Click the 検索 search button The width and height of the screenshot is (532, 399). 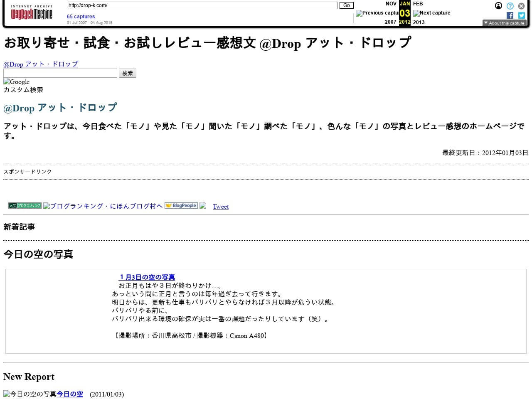(127, 73)
